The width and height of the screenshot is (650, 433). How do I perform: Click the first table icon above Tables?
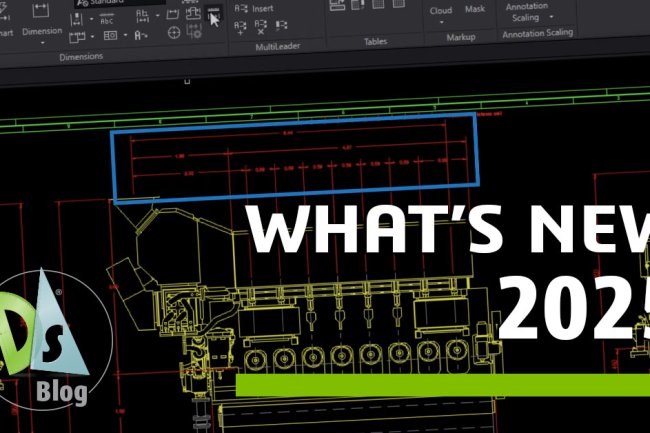[x=338, y=5]
